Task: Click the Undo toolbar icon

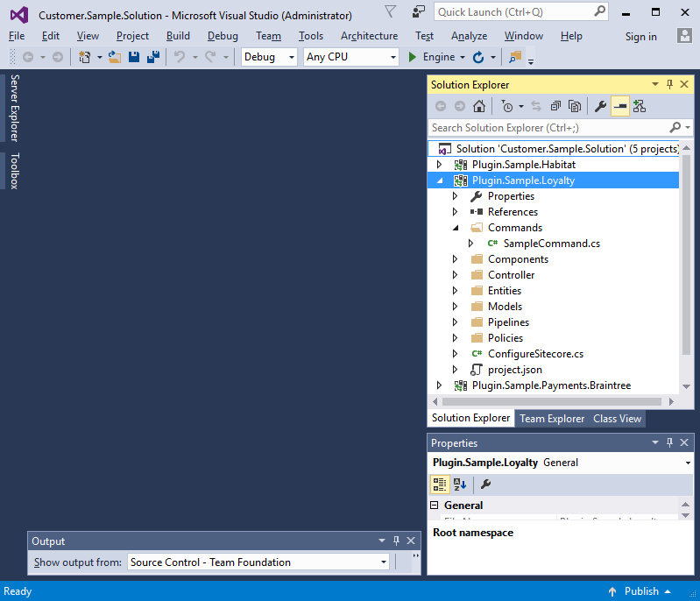Action: pyautogui.click(x=180, y=57)
